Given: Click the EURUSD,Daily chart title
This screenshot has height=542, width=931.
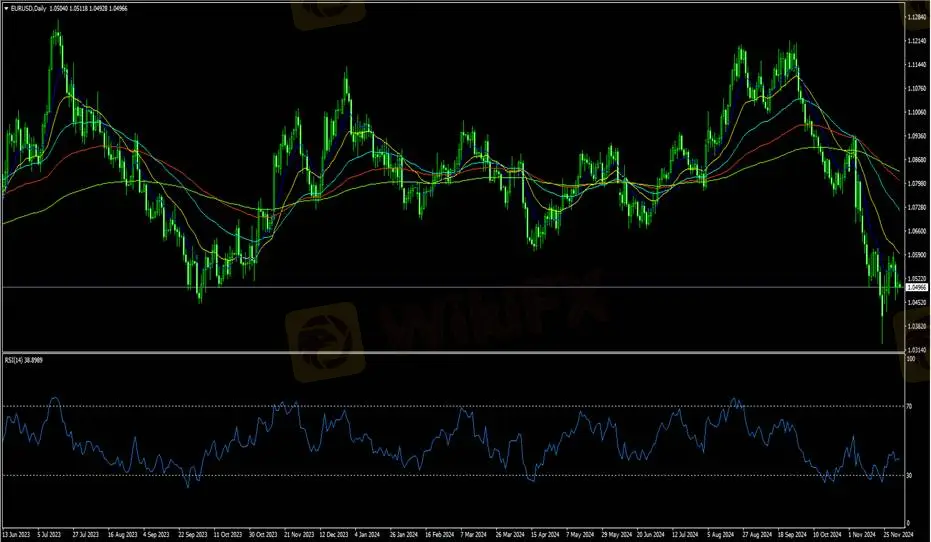Looking at the screenshot, I should (29, 9).
